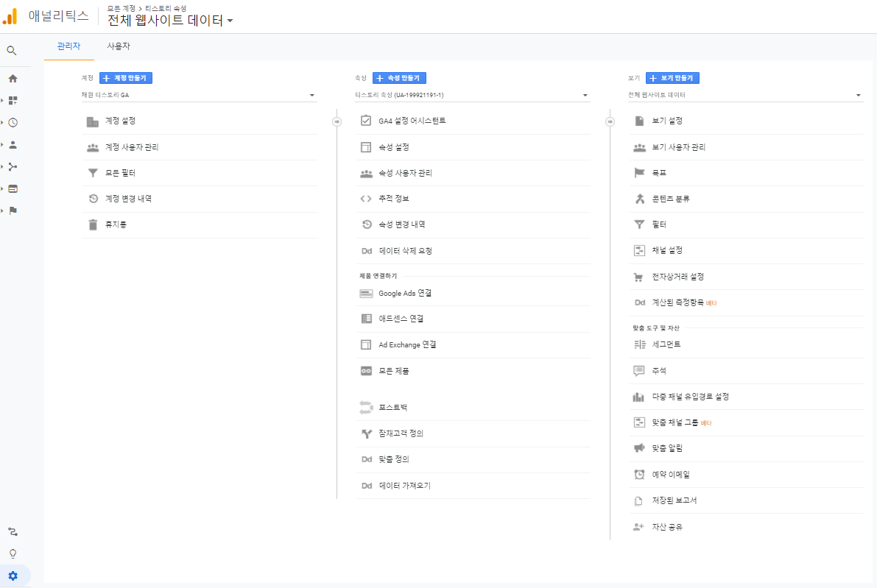The image size is (877, 588).
Task: Switch to the 사용자 tab
Action: [119, 46]
